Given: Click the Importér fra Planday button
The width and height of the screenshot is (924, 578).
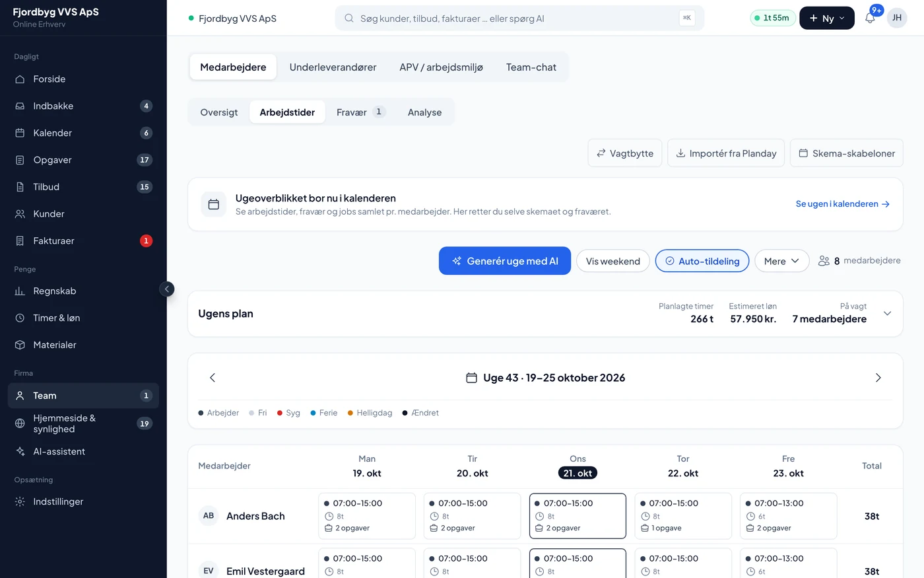Looking at the screenshot, I should (x=726, y=153).
